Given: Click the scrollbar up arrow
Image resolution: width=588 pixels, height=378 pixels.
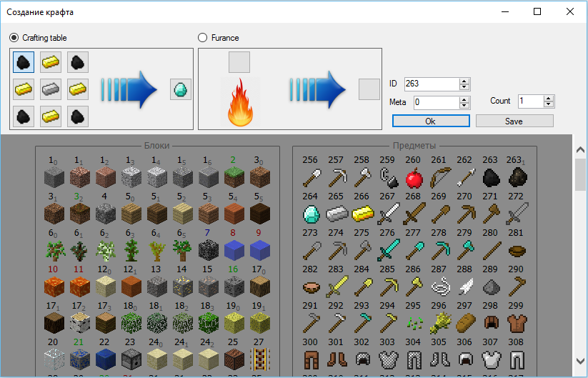Looking at the screenshot, I should (x=580, y=149).
